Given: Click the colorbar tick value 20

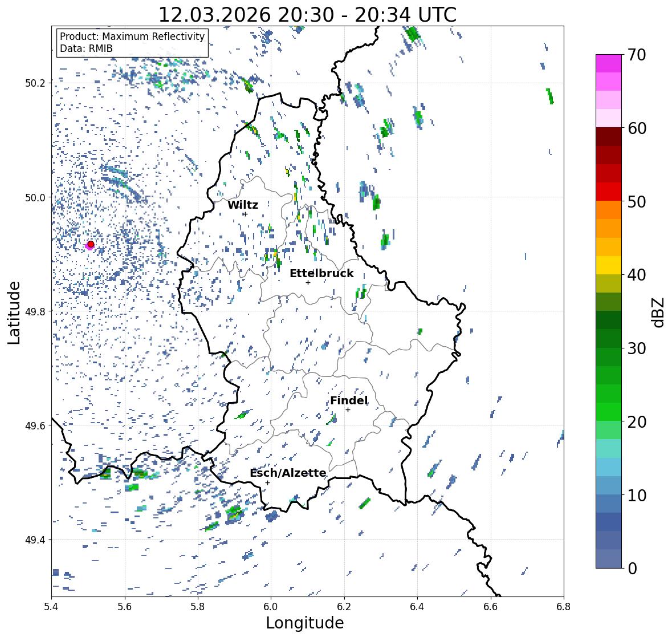Looking at the screenshot, I should (637, 422).
